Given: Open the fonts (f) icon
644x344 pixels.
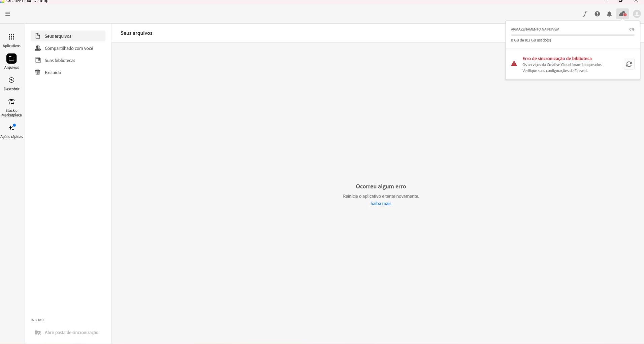Looking at the screenshot, I should tap(585, 14).
